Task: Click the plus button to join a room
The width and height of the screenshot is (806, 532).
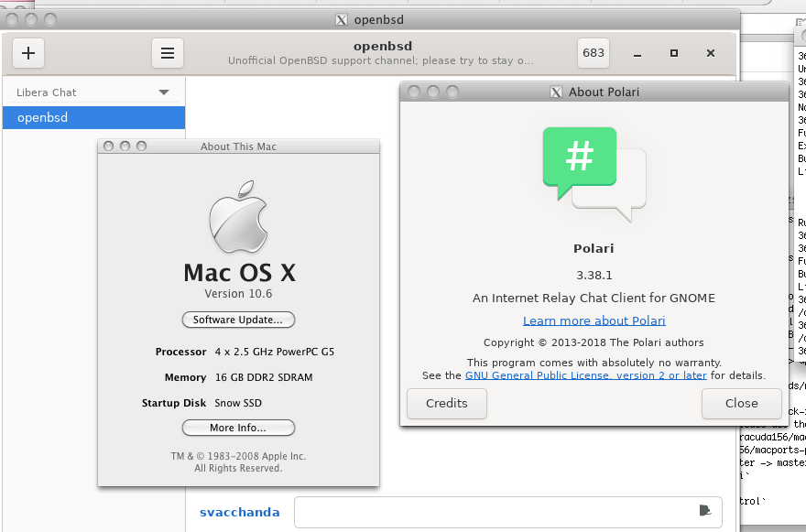Action: pyautogui.click(x=28, y=53)
